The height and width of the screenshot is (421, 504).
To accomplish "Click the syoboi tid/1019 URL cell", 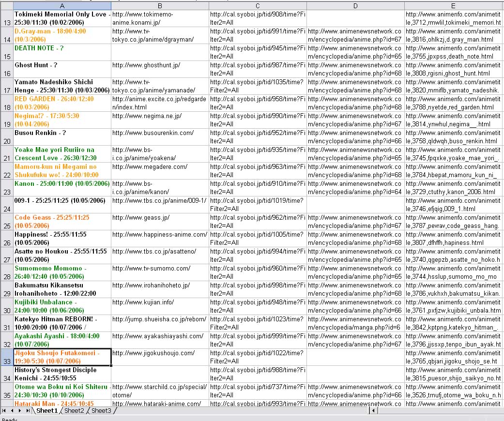I will coord(258,205).
